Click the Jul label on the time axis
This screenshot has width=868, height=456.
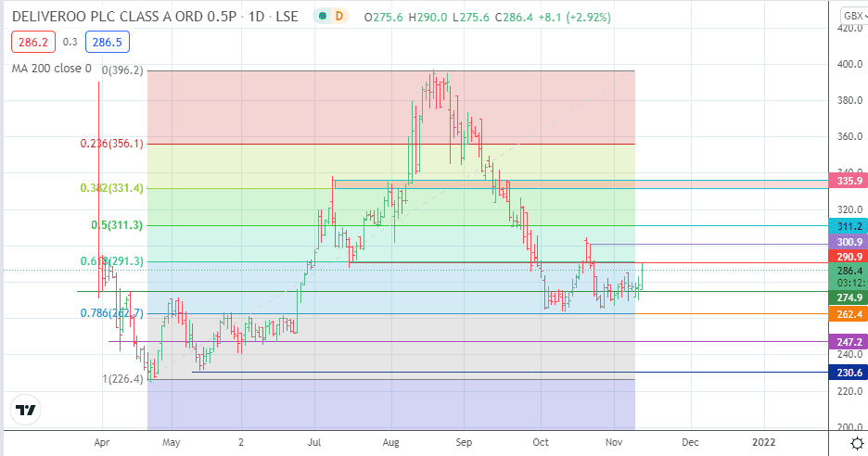(x=314, y=442)
